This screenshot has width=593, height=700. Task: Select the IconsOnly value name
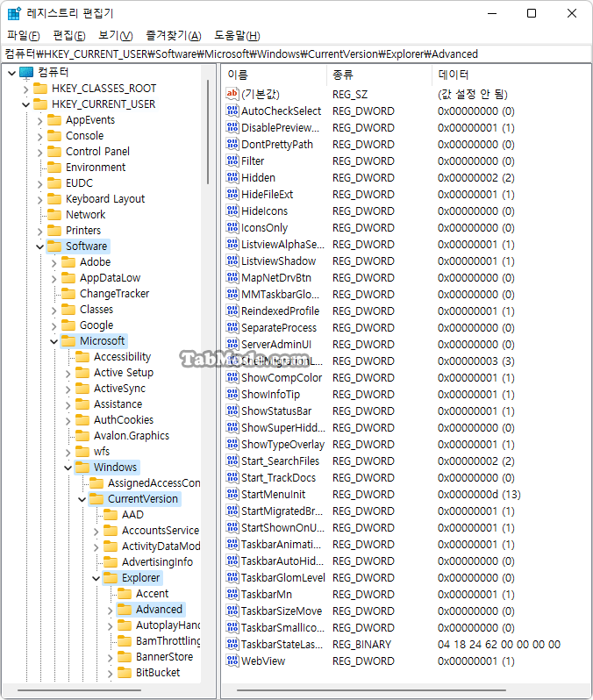coord(264,228)
